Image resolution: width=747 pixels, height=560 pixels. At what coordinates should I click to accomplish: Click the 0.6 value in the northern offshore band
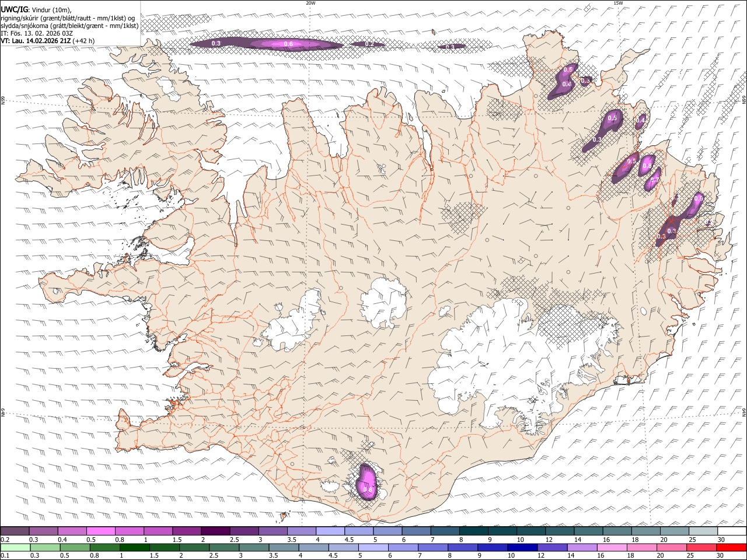pyautogui.click(x=288, y=44)
